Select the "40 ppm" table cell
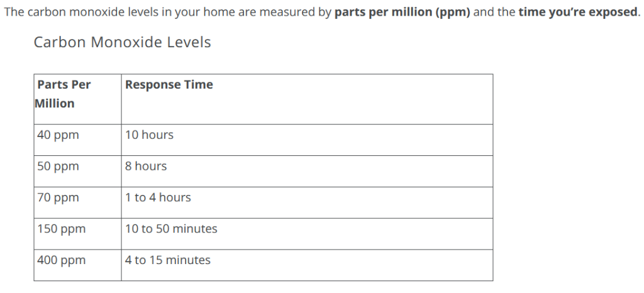 58,135
